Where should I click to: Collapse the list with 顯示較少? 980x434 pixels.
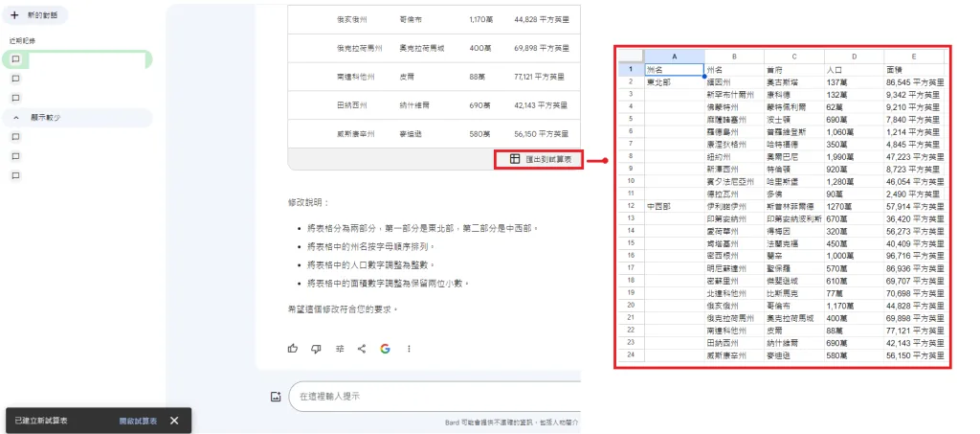[x=78, y=117]
